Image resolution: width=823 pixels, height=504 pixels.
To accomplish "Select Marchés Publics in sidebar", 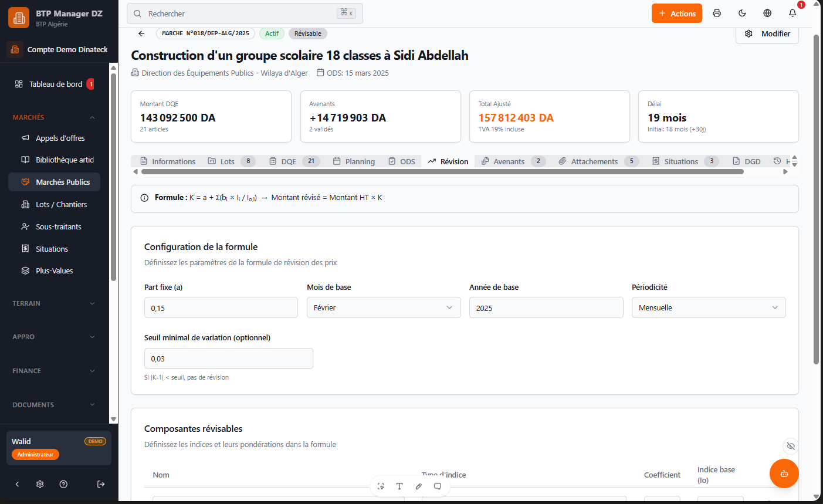I will [x=54, y=182].
